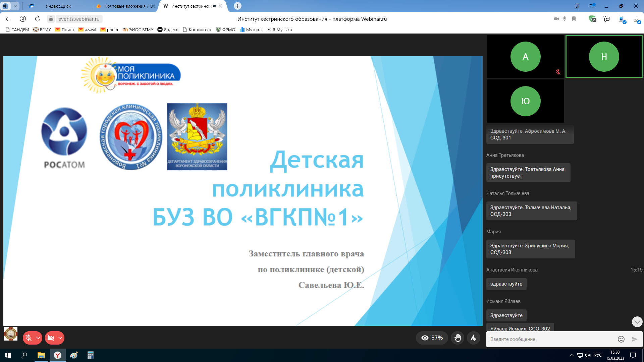
Task: Open the browser menu hamburger icon
Action: pos(592,6)
